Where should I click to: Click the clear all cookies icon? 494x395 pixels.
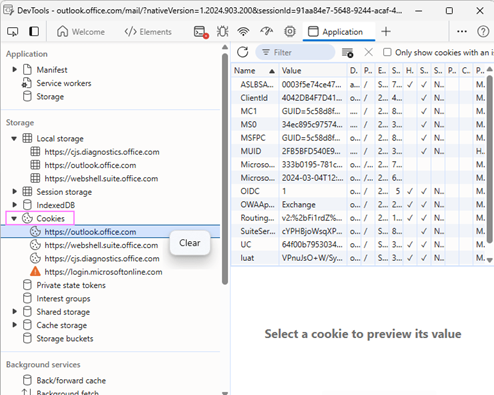tap(347, 52)
